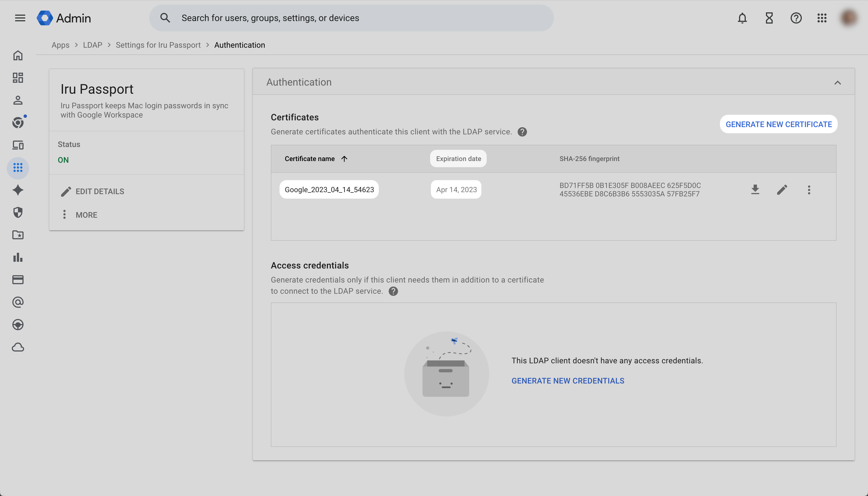Open the cloud icon in sidebar
868x496 pixels.
point(18,348)
